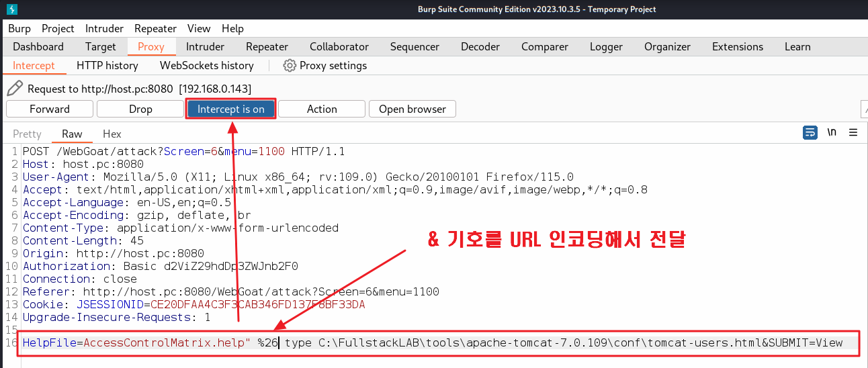Open the Sequencer tab

pyautogui.click(x=415, y=46)
